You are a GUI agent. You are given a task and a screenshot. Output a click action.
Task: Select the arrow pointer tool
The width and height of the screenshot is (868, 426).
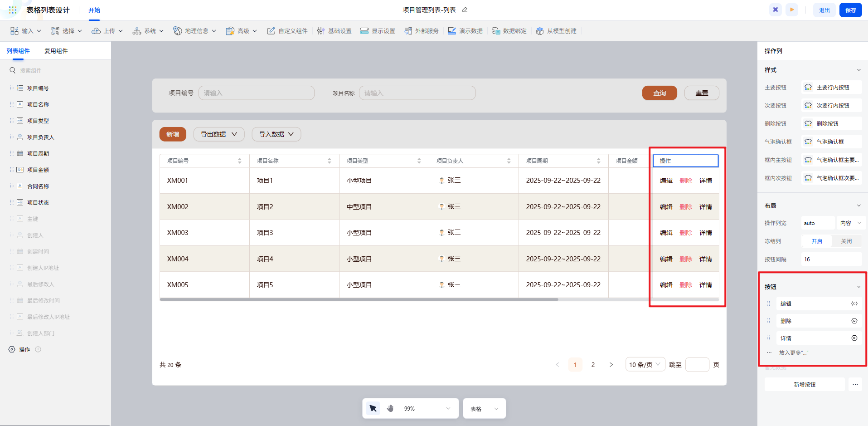coord(373,408)
